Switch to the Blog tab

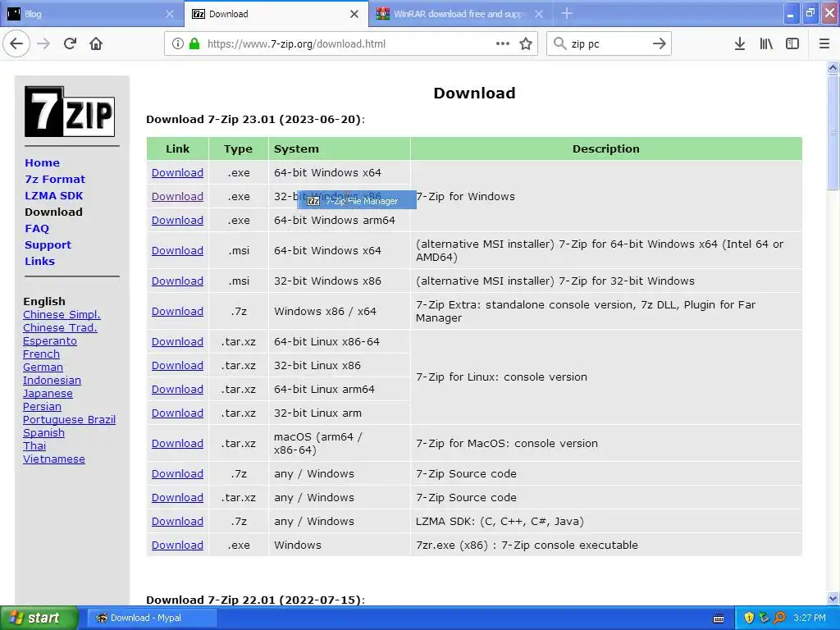(92, 14)
